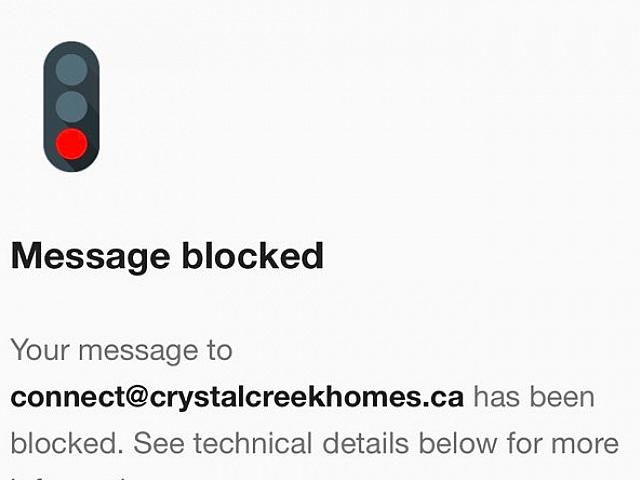Click the 'has been' text after the email

(x=534, y=397)
